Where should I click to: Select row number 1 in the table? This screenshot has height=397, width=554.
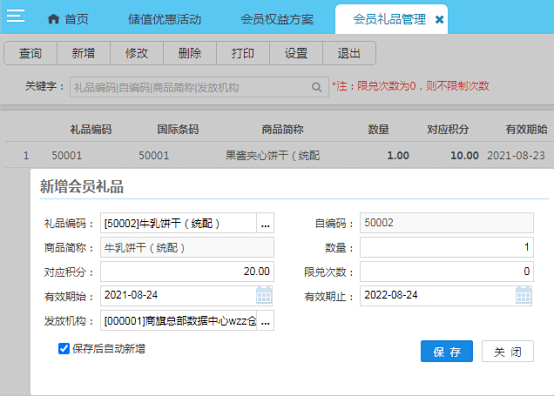click(26, 155)
